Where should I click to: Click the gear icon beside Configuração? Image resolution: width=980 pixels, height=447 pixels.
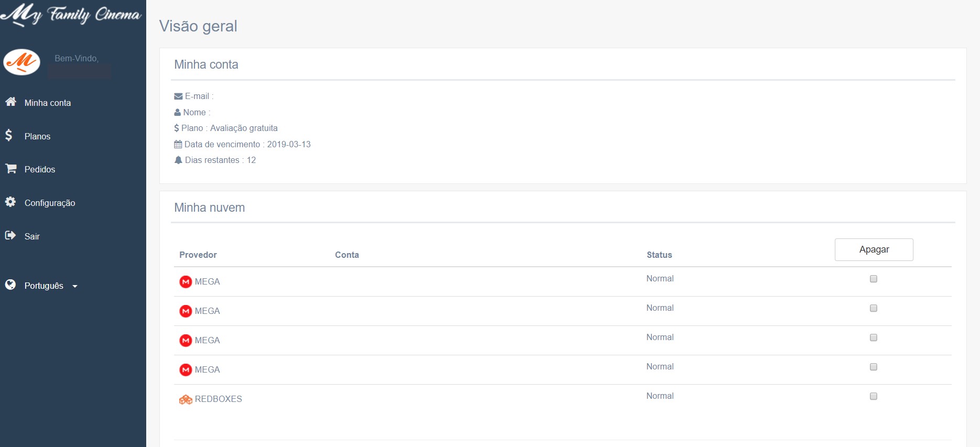(10, 202)
